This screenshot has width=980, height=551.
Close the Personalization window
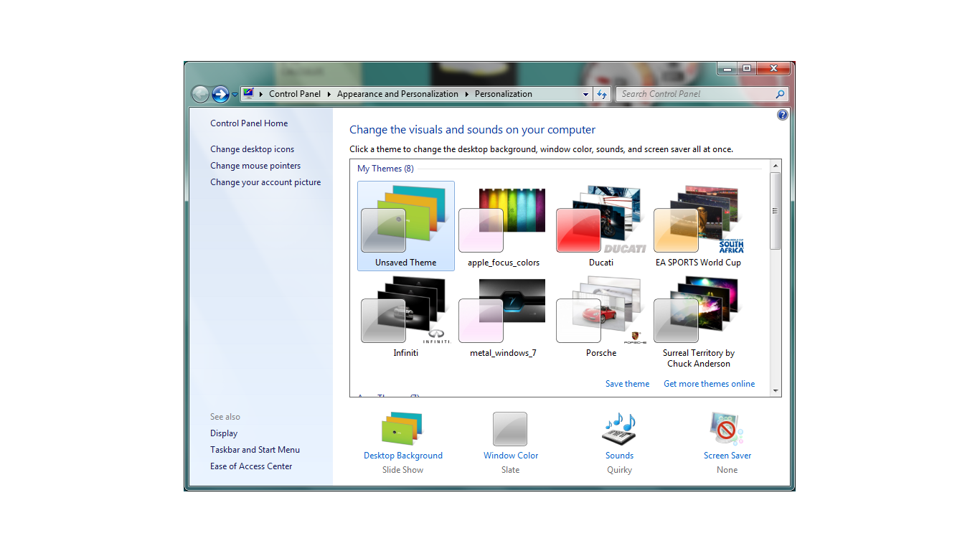[773, 68]
